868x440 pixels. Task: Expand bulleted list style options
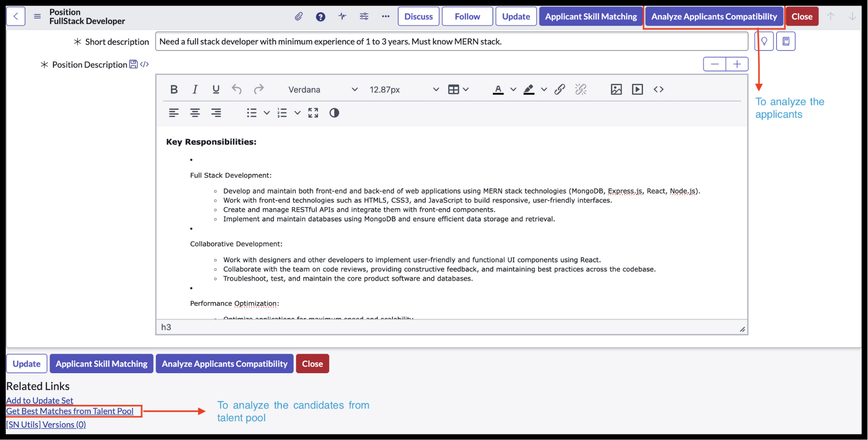pos(267,113)
